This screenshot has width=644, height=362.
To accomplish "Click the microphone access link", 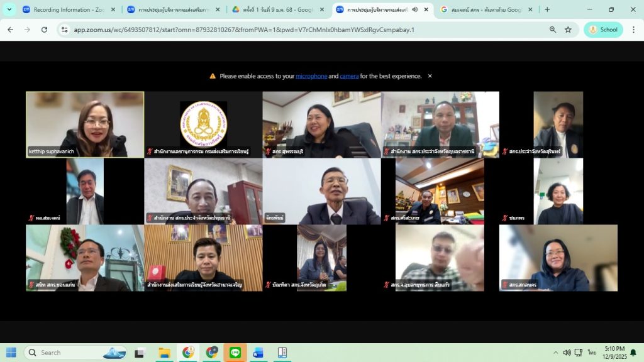I will pos(311,76).
